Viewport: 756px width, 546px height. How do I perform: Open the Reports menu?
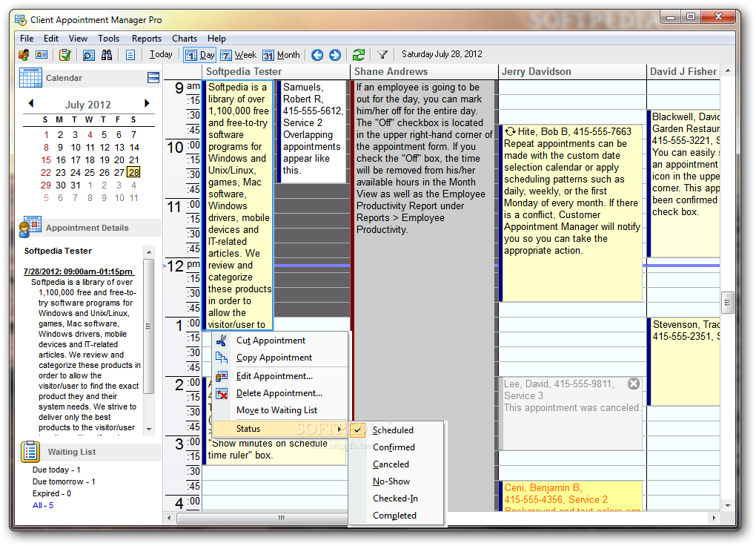147,39
